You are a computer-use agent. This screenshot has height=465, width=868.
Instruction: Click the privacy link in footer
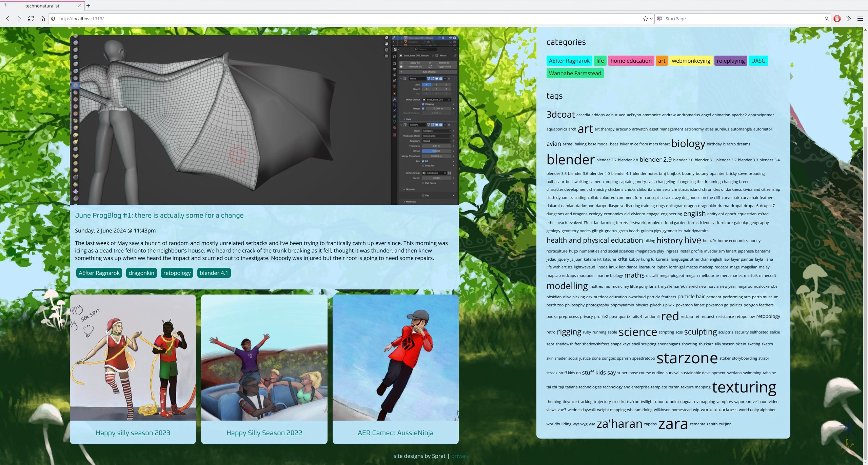460,456
